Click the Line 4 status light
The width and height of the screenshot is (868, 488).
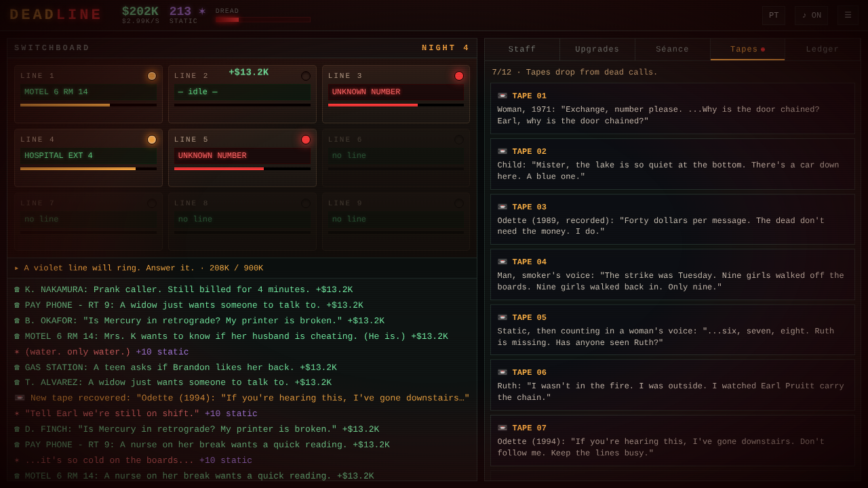152,140
